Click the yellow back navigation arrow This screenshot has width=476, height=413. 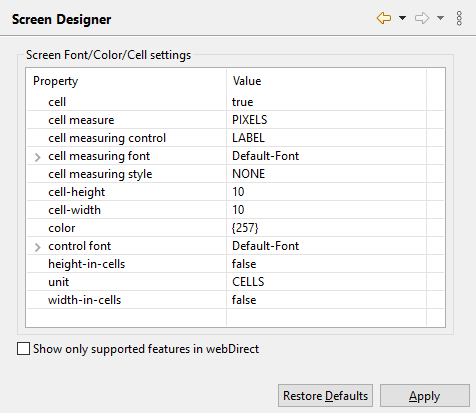click(x=384, y=18)
